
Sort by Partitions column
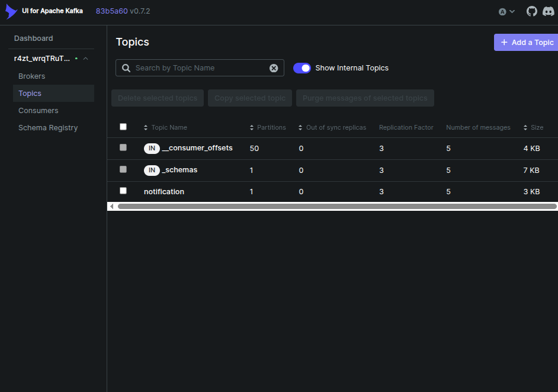coord(268,127)
